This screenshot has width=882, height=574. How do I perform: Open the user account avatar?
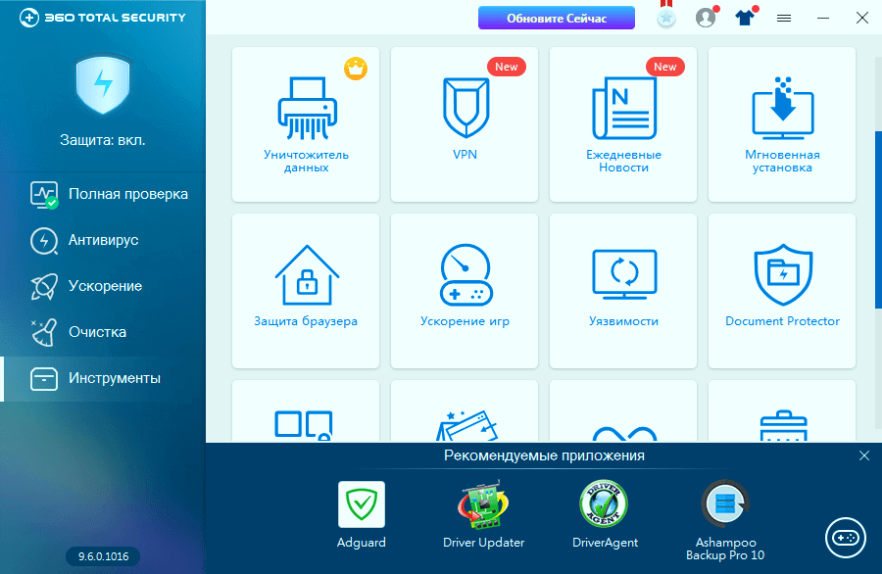tap(705, 17)
